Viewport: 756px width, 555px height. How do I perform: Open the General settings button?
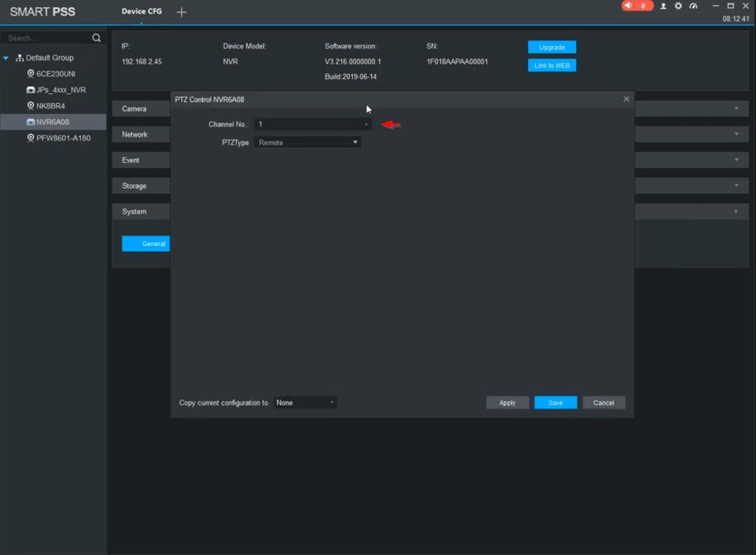[146, 244]
